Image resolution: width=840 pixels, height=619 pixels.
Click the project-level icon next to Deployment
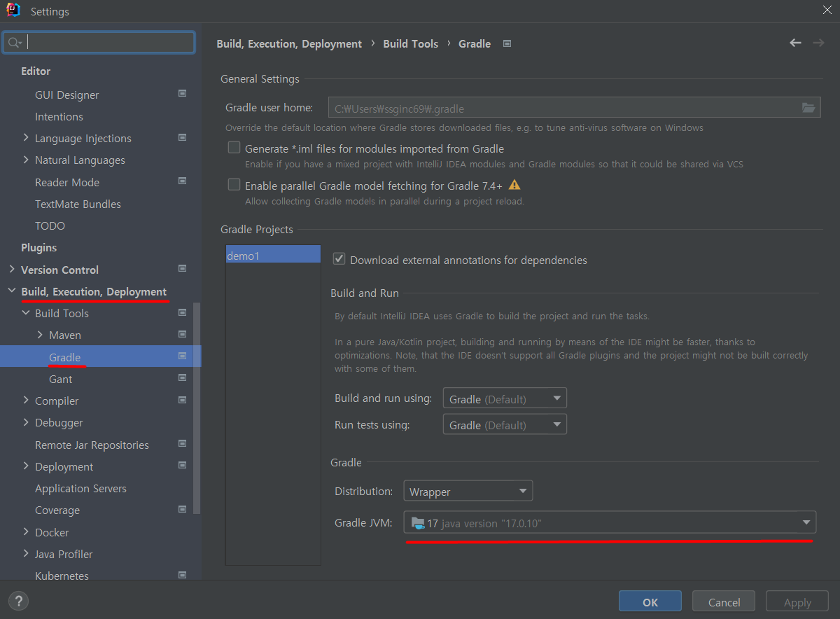[x=182, y=466]
